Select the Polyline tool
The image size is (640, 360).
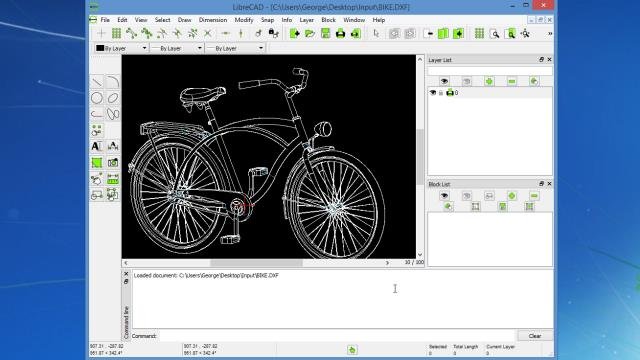tap(97, 114)
